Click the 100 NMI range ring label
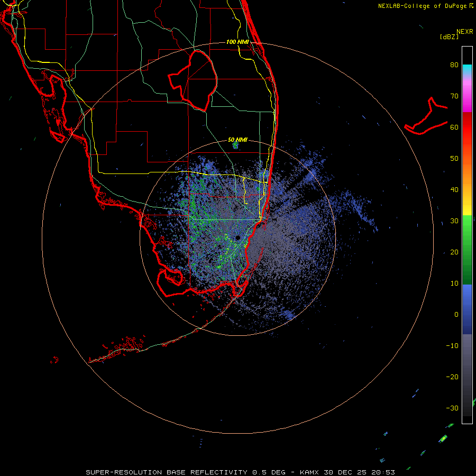The height and width of the screenshot is (476, 476). pyautogui.click(x=237, y=42)
